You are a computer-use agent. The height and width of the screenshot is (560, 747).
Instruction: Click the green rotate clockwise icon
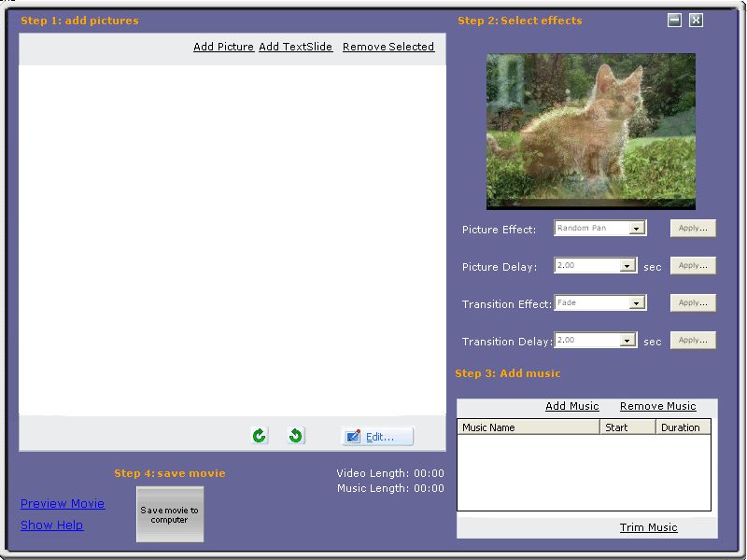(260, 436)
